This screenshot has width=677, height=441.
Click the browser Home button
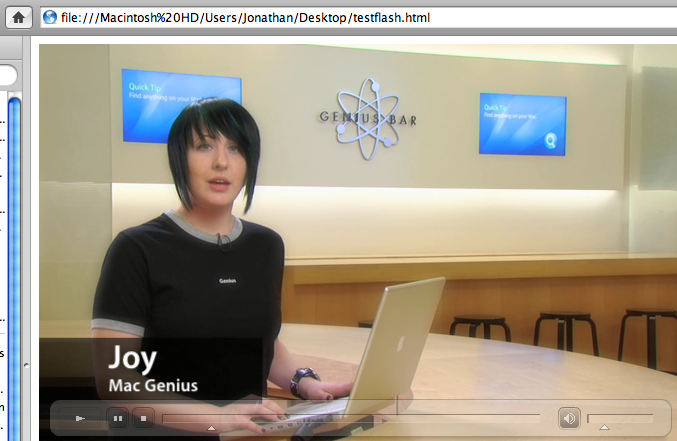click(18, 17)
